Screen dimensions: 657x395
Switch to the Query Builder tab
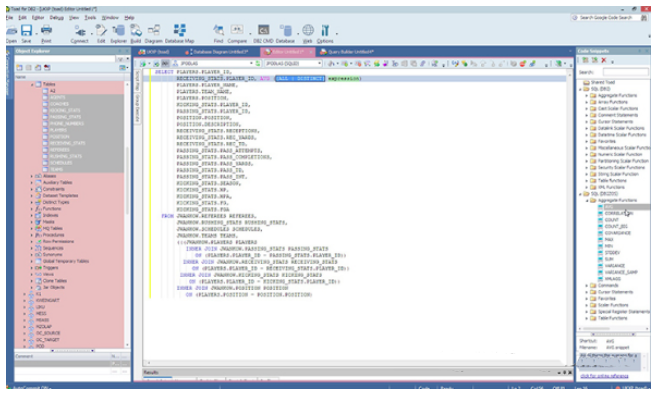[x=347, y=52]
